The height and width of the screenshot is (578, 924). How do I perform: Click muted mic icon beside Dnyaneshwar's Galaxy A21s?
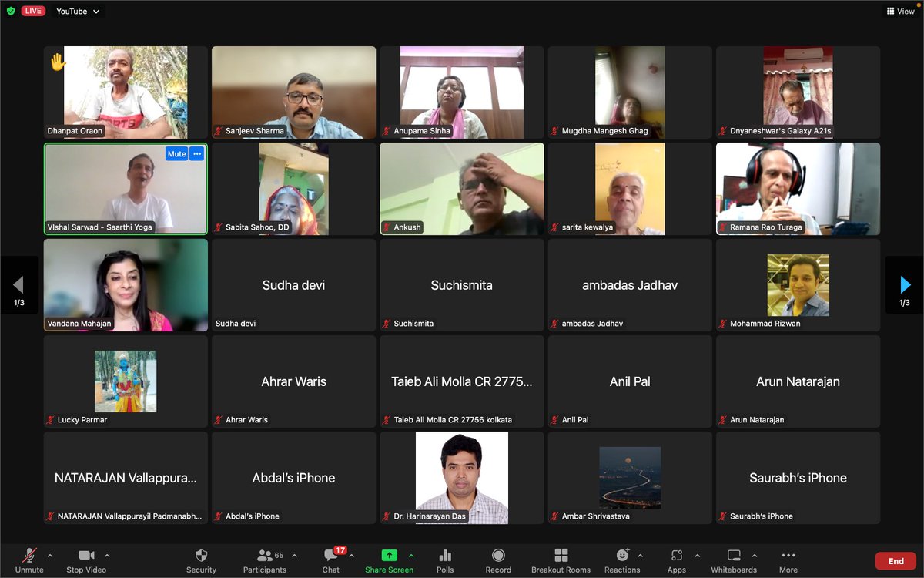click(723, 131)
